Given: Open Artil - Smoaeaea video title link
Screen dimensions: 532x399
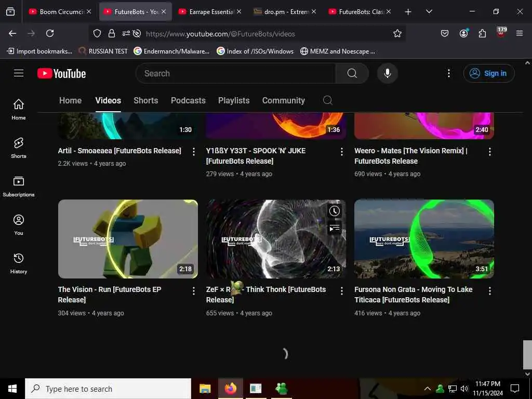Looking at the screenshot, I should click(119, 151).
